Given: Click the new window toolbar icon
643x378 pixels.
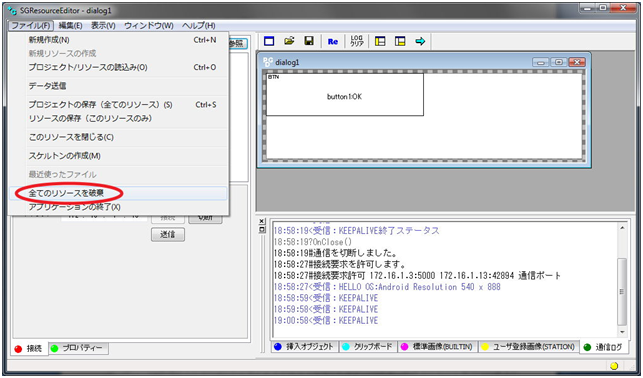Looking at the screenshot, I should coord(269,41).
